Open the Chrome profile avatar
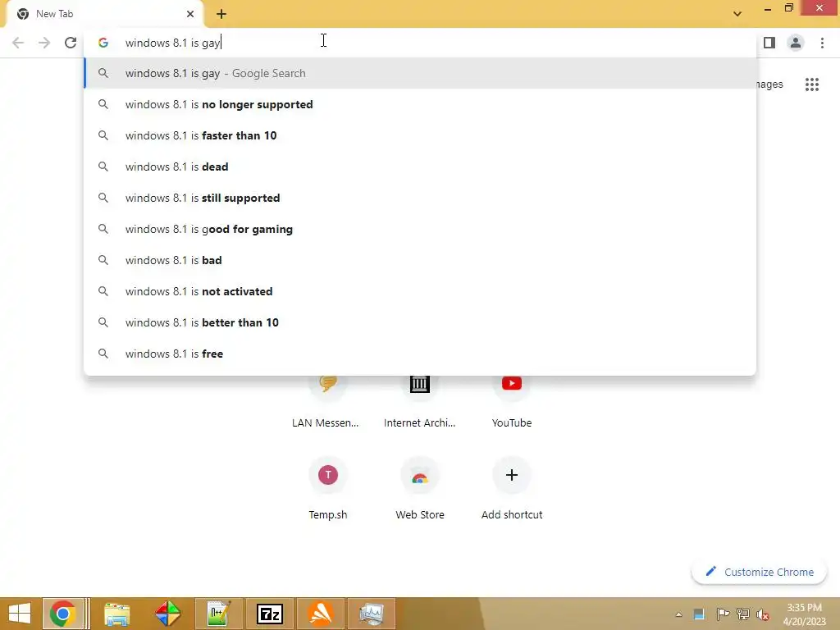Screen dimensions: 840x630 [796, 43]
